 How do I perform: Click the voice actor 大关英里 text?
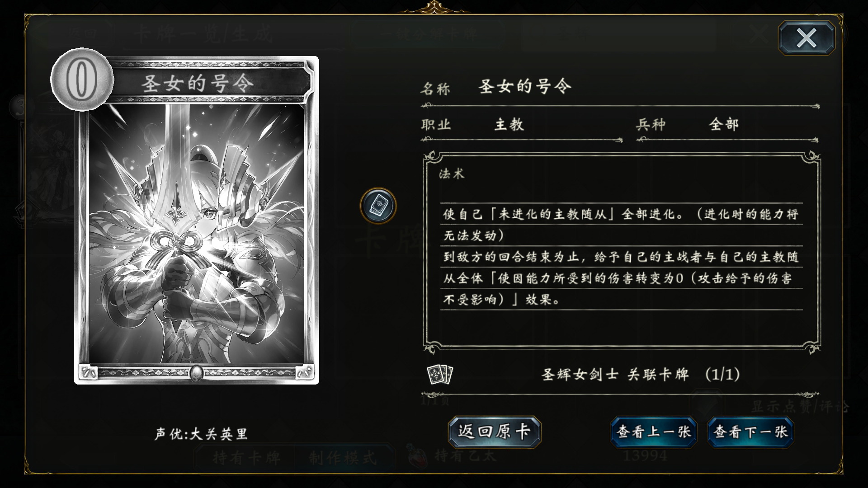coord(201,434)
